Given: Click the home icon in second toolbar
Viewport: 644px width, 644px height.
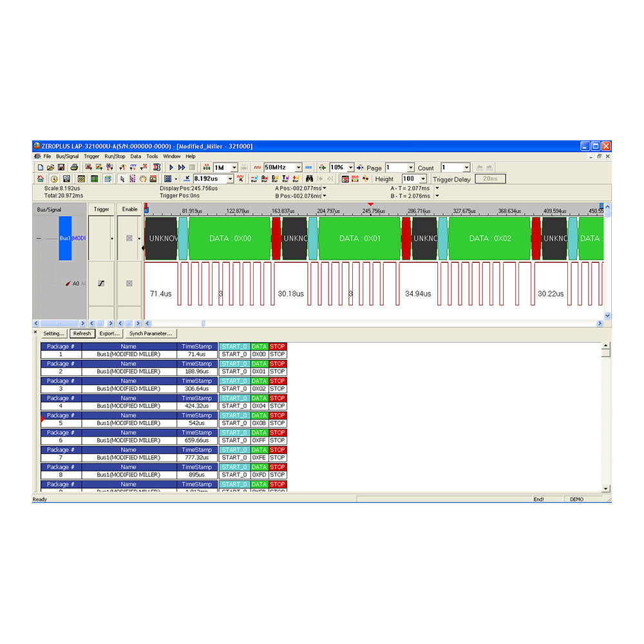Looking at the screenshot, I should point(40,178).
